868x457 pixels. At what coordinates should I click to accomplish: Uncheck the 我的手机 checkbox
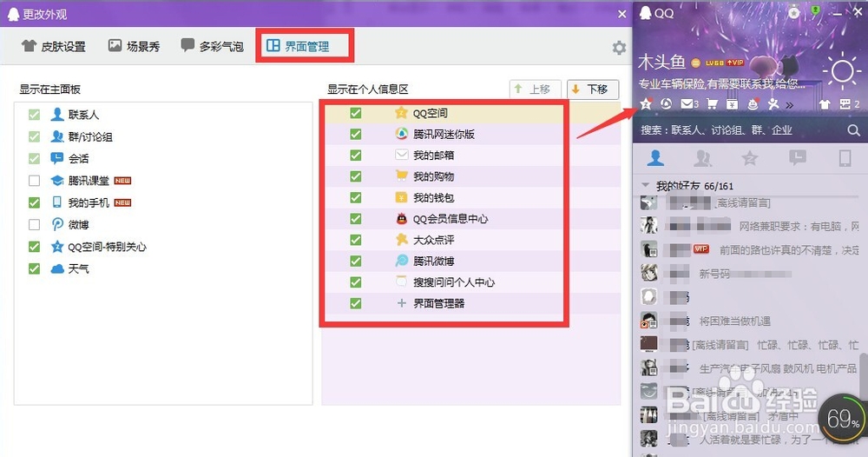tap(35, 202)
